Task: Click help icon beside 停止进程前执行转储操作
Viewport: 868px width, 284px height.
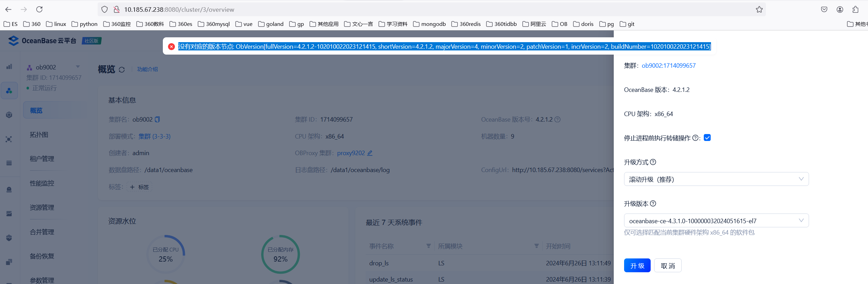Action: 696,138
